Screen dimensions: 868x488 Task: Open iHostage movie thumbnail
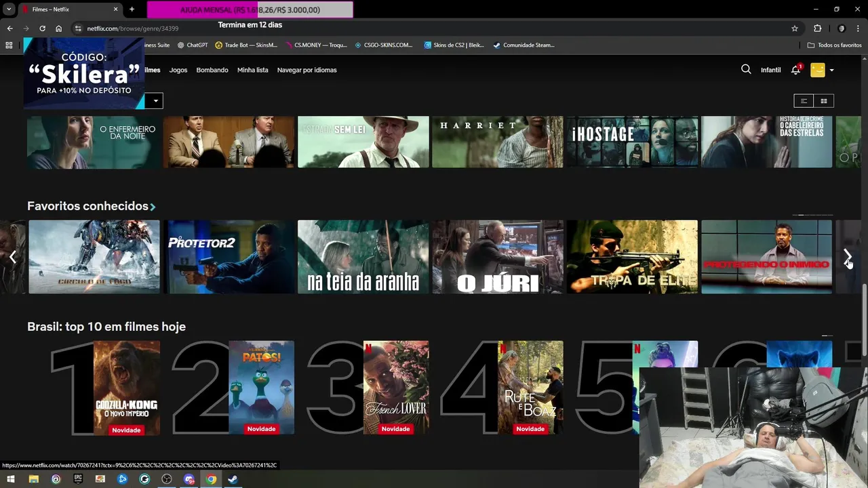(x=632, y=142)
